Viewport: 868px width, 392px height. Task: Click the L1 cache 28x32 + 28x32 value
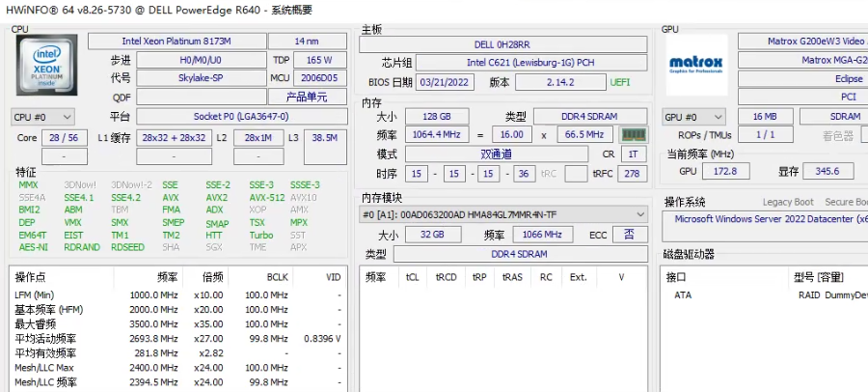[x=174, y=137]
